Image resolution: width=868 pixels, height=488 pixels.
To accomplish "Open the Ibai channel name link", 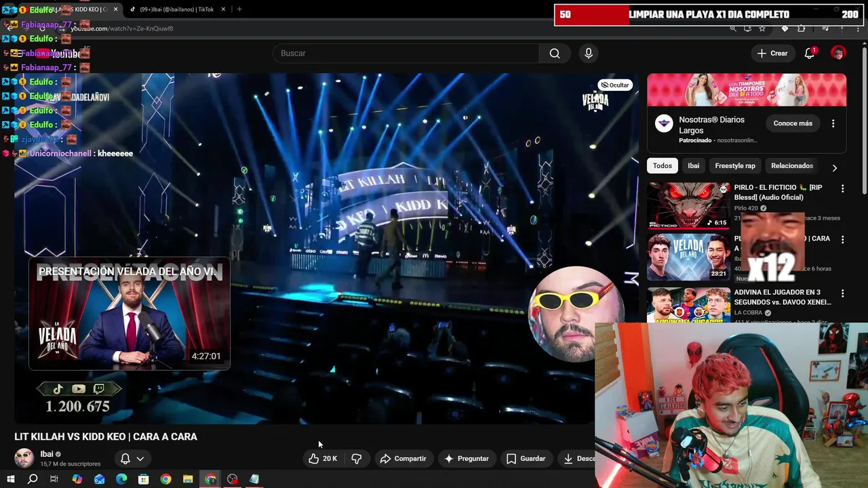I will (x=47, y=454).
